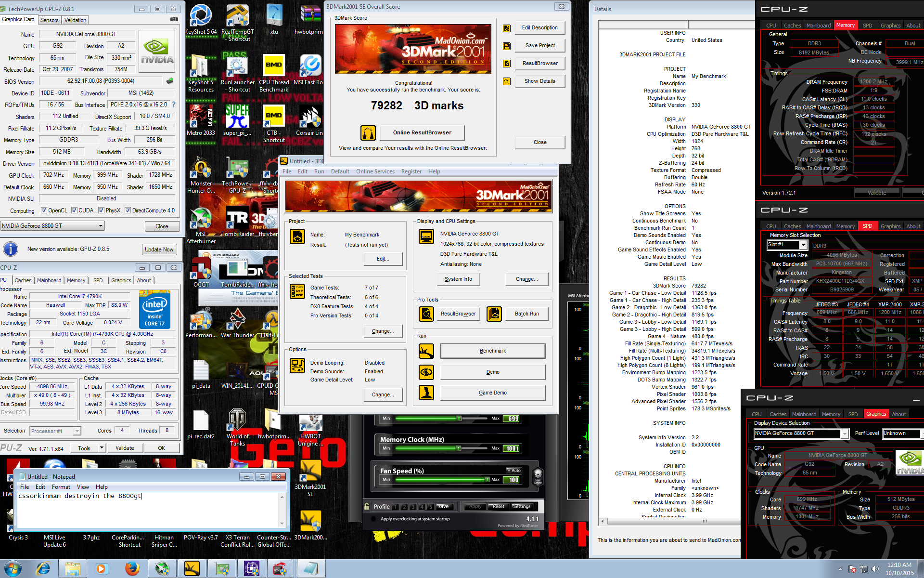Click the Demo eye icon in 3DMark

[x=426, y=372]
